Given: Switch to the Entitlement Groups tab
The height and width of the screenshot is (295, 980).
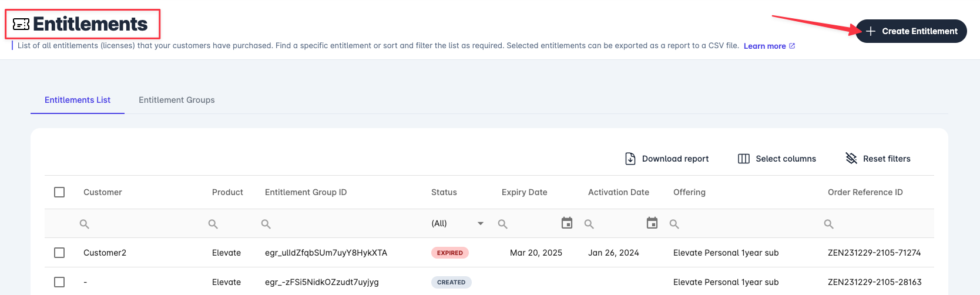Looking at the screenshot, I should coord(177,100).
